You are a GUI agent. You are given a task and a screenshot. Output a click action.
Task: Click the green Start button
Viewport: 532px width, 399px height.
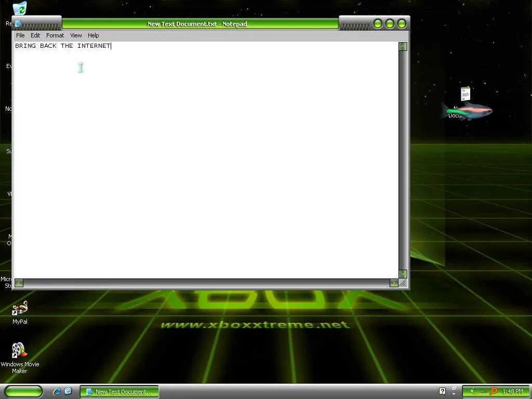click(24, 392)
